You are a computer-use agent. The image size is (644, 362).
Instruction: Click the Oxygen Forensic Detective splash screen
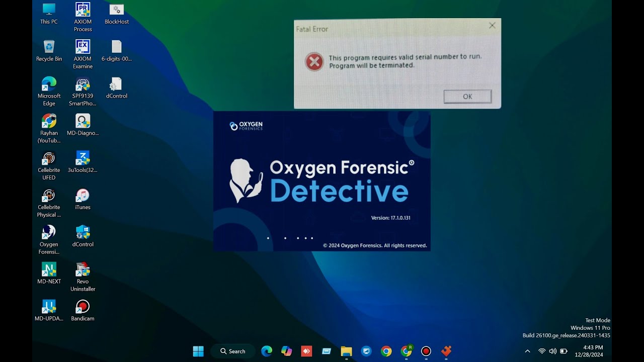[x=322, y=181]
